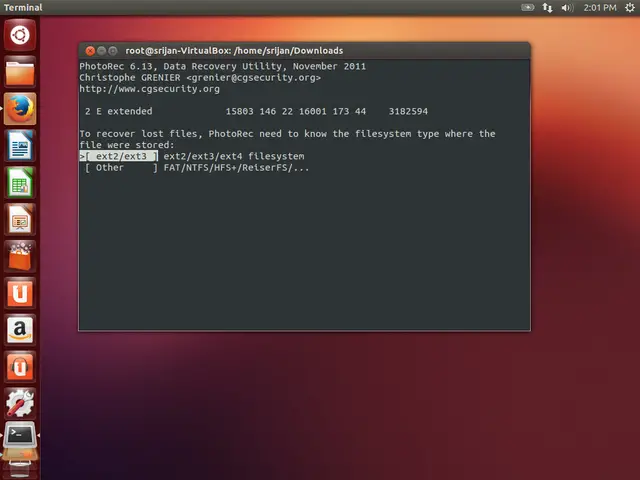This screenshot has height=480, width=640.
Task: Open the Ubuntu One launcher icon
Action: [x=20, y=293]
